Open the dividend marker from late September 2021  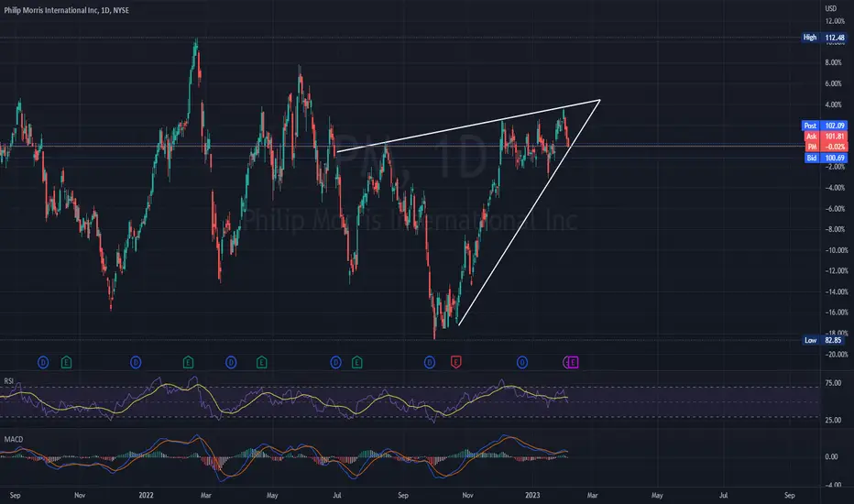click(x=43, y=362)
